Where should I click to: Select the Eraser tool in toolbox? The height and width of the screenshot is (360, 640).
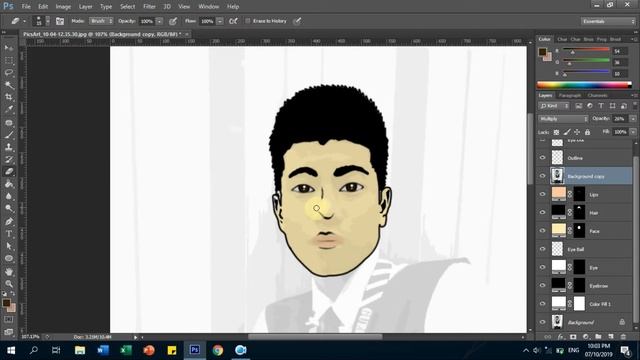(x=9, y=171)
